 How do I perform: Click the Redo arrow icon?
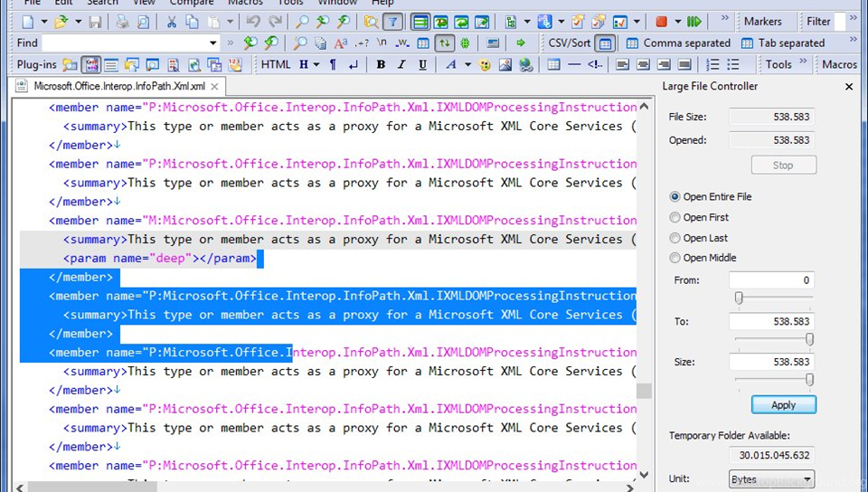tap(275, 22)
